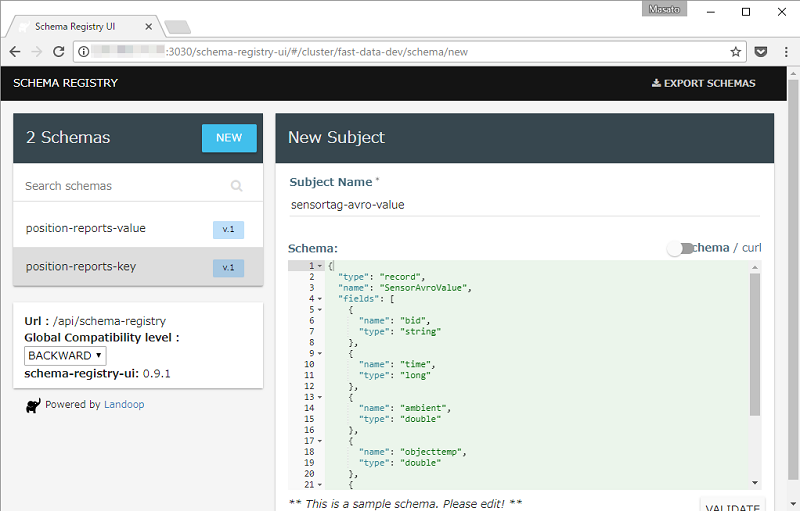Viewport: 800px width, 511px height.
Task: Click the editor scrollbar up arrow
Action: (x=755, y=267)
